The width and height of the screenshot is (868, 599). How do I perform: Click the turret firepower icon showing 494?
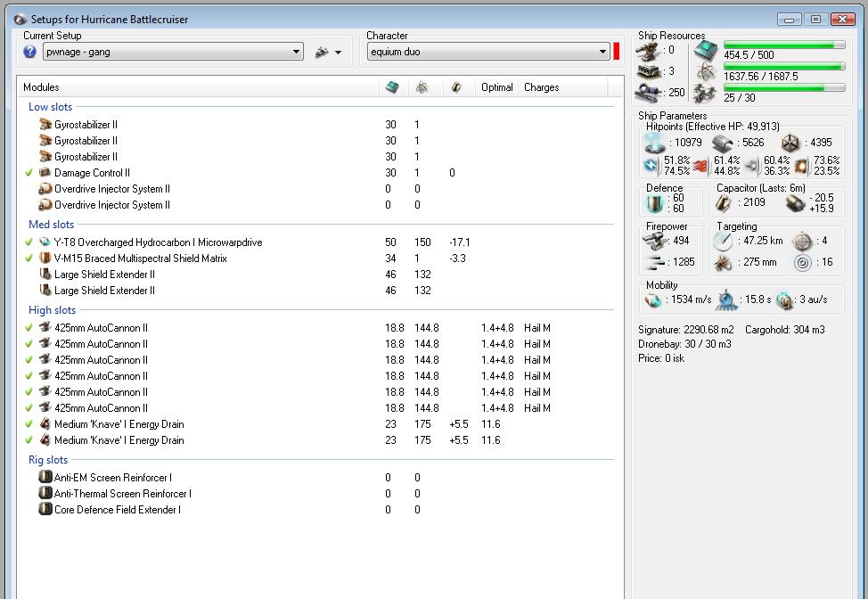654,241
